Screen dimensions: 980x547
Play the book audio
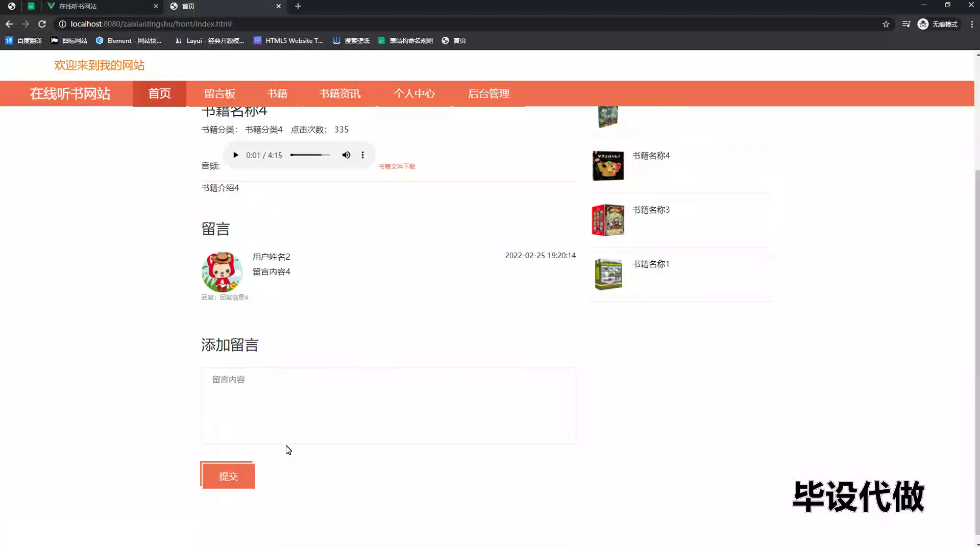coord(235,155)
